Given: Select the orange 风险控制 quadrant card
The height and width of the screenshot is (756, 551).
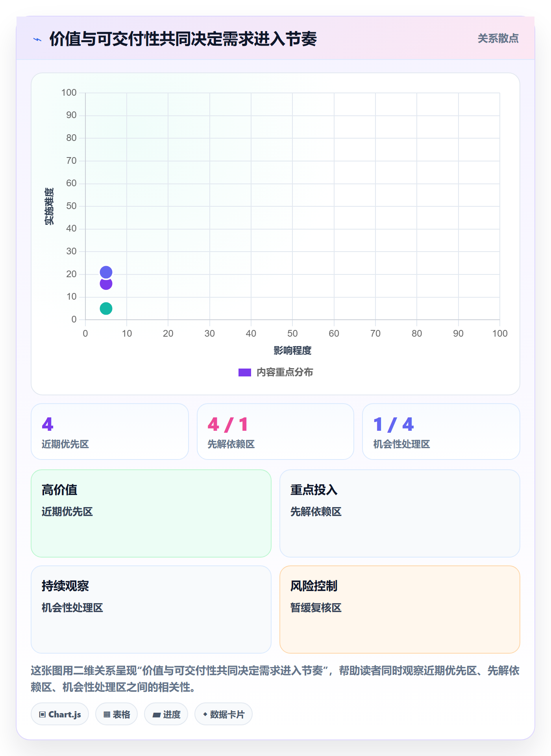Looking at the screenshot, I should point(400,610).
